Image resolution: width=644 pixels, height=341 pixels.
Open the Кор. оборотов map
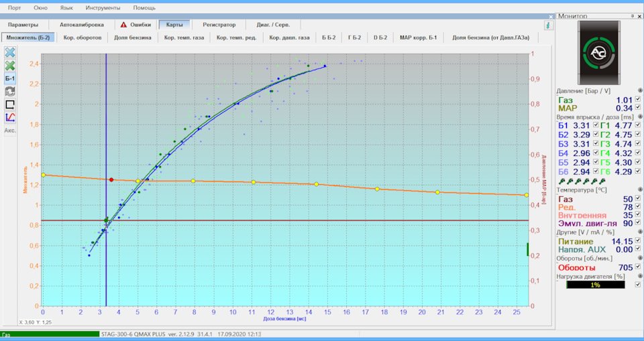(83, 38)
